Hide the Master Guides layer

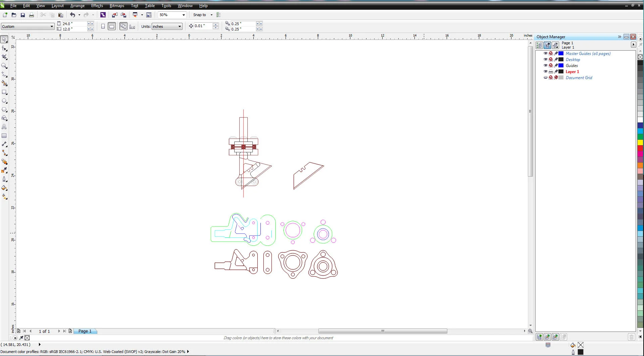coord(545,53)
